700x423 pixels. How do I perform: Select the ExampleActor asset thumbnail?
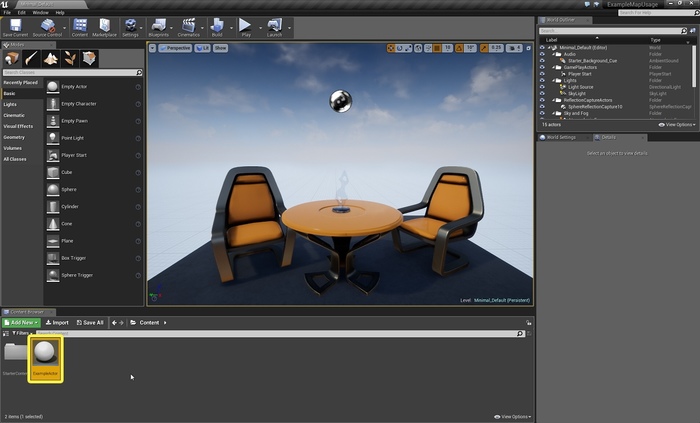click(46, 359)
